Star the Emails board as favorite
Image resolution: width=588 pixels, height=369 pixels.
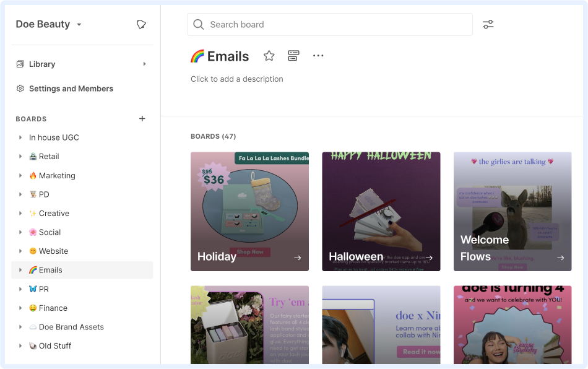pyautogui.click(x=269, y=56)
